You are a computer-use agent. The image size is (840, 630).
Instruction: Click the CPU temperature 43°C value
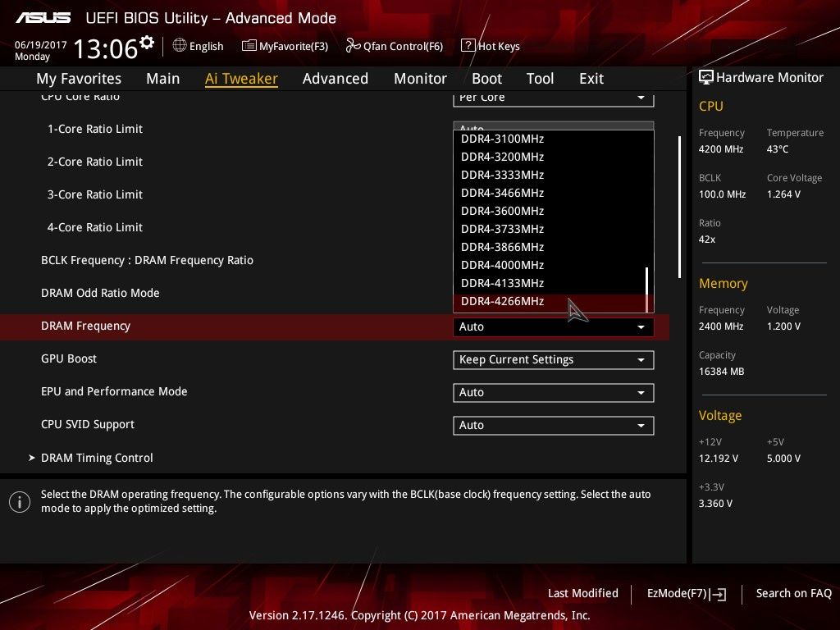point(778,149)
